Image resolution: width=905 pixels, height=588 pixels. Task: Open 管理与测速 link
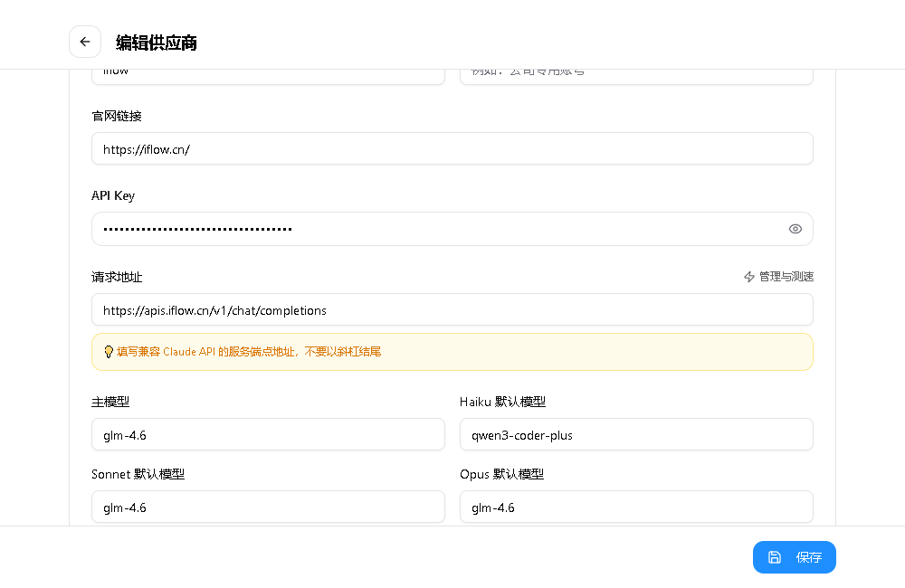(786, 277)
